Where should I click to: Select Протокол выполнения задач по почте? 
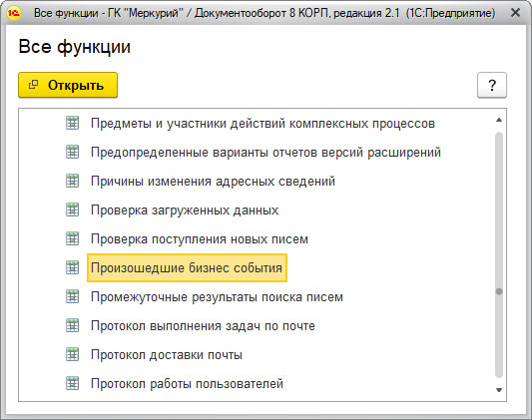tap(203, 326)
